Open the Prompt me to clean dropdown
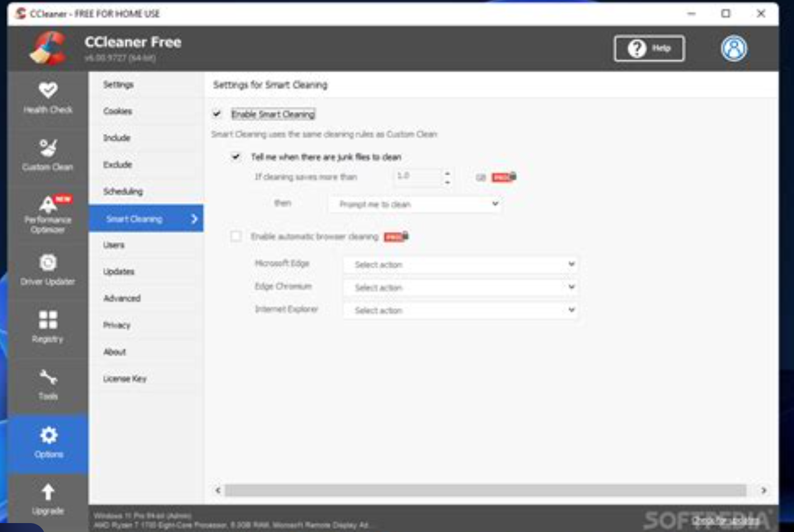794x532 pixels. (415, 204)
